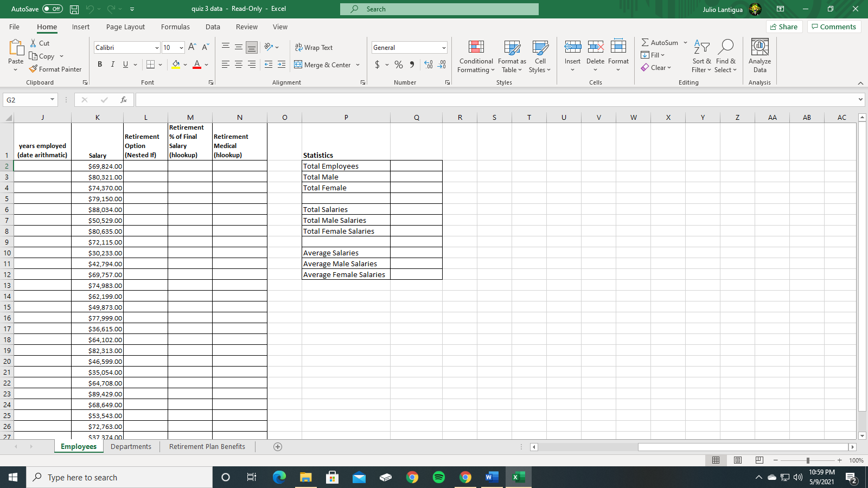This screenshot has width=868, height=488.
Task: Click the AutoSum button
Action: click(660, 43)
